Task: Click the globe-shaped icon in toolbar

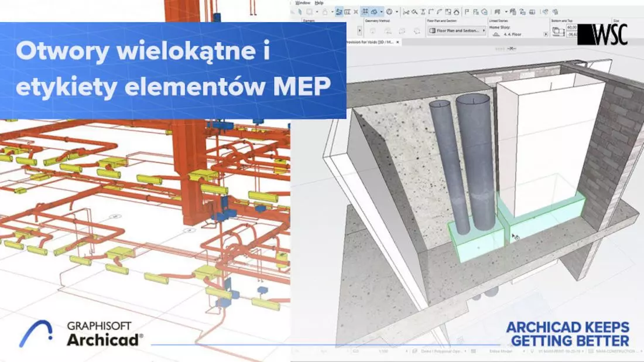Action: [x=389, y=12]
